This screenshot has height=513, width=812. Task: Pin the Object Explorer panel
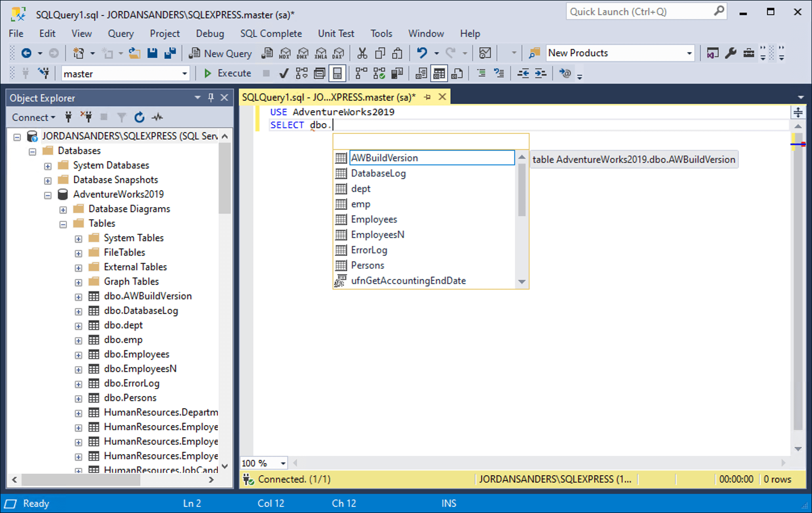point(211,98)
